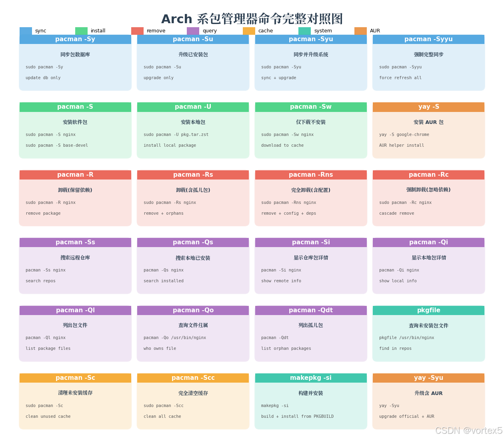Click the blue sync legend swatch
This screenshot has height=439, width=504.
[x=26, y=31]
